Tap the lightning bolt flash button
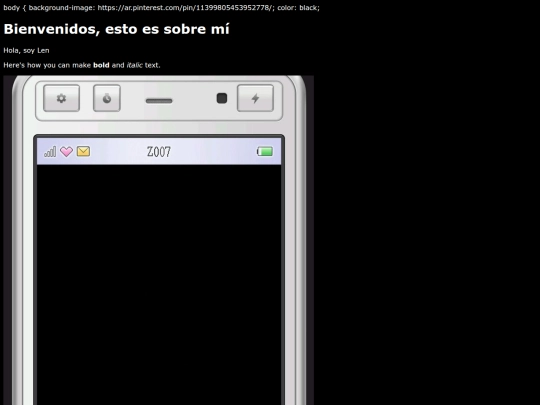The image size is (540, 405). click(x=255, y=98)
